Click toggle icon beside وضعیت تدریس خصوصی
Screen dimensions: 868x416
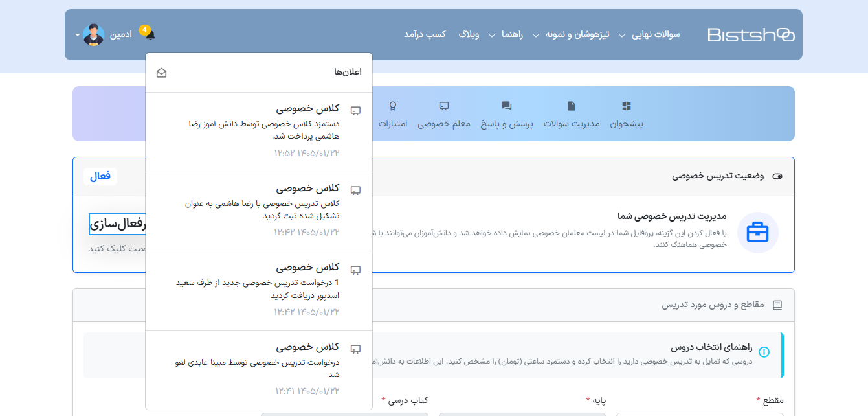point(777,176)
